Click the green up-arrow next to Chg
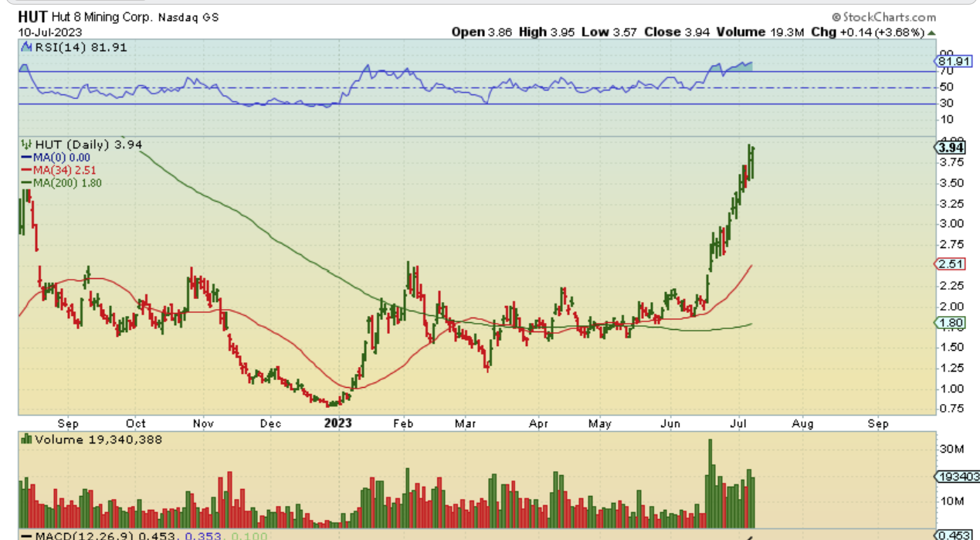 [931, 32]
